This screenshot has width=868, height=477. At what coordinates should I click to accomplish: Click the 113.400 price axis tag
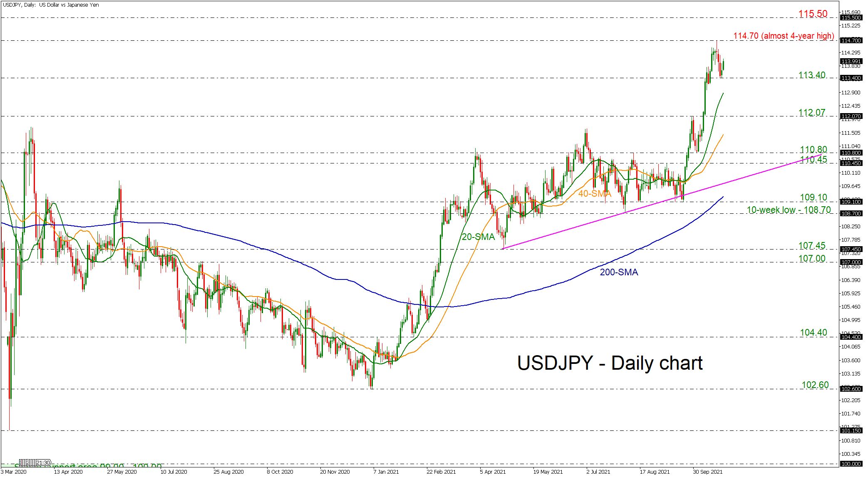pos(851,78)
